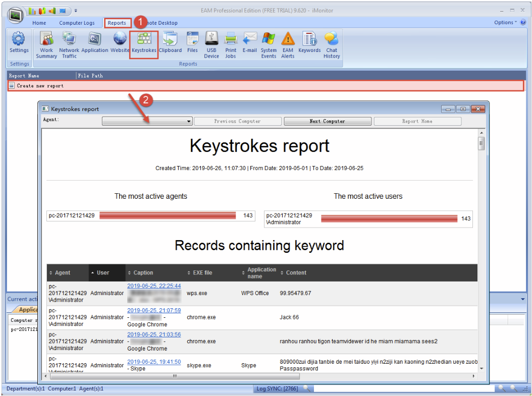The image size is (532, 396).
Task: Sort table by Content column
Action: coord(296,273)
